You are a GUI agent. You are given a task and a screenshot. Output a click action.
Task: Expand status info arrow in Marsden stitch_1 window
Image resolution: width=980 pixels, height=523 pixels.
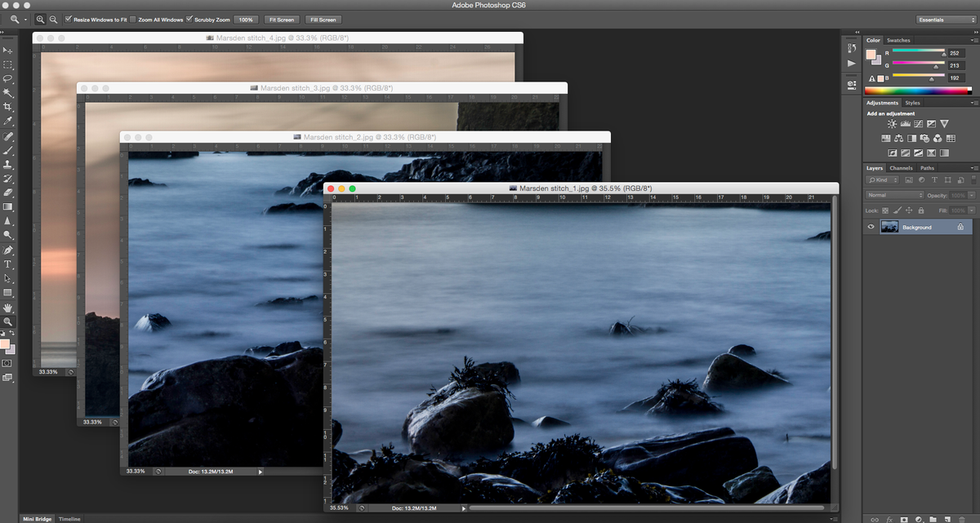[x=465, y=508]
